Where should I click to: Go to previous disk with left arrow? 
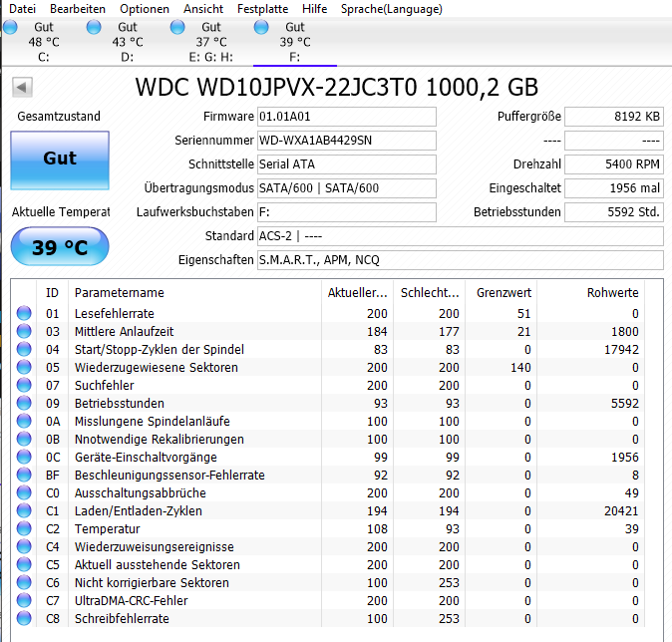tap(22, 88)
